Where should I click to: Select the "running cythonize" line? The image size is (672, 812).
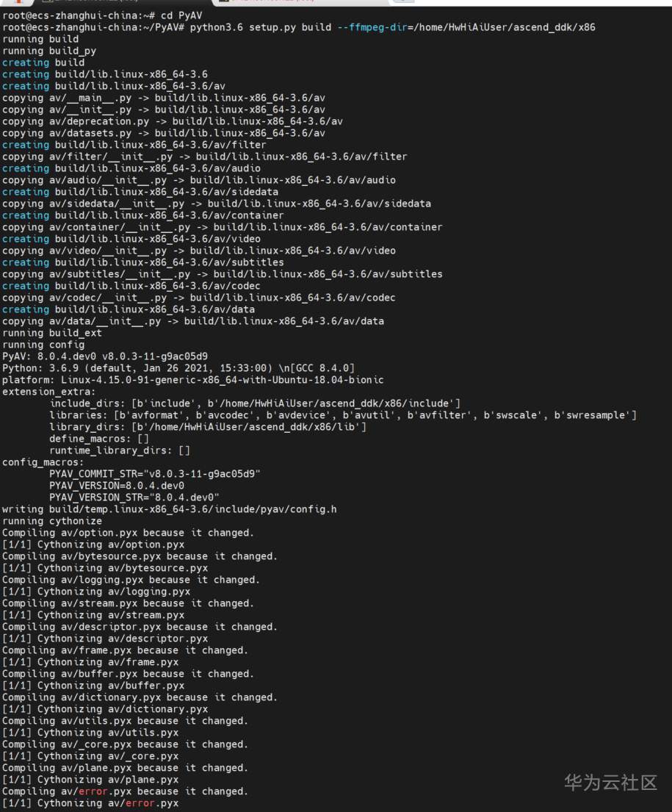click(x=52, y=521)
